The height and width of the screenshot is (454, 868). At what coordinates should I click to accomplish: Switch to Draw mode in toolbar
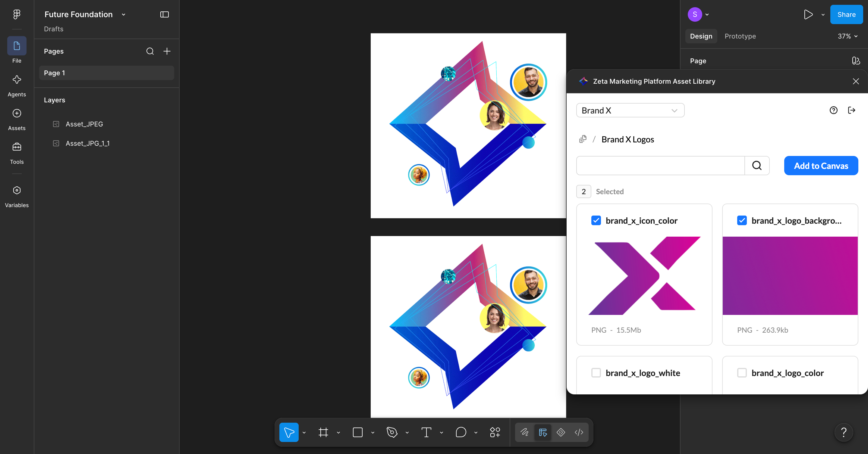[x=525, y=432]
